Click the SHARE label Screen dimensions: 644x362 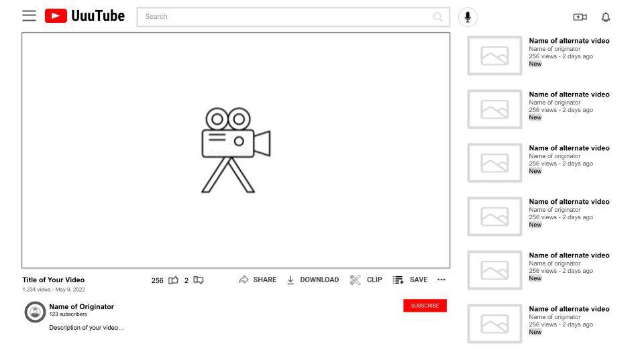click(x=265, y=280)
